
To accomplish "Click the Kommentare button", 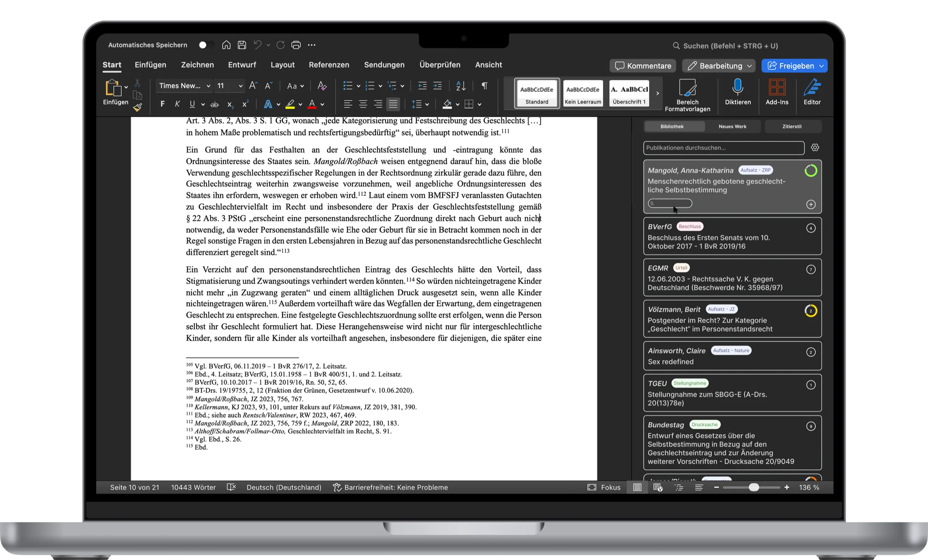I will 643,66.
